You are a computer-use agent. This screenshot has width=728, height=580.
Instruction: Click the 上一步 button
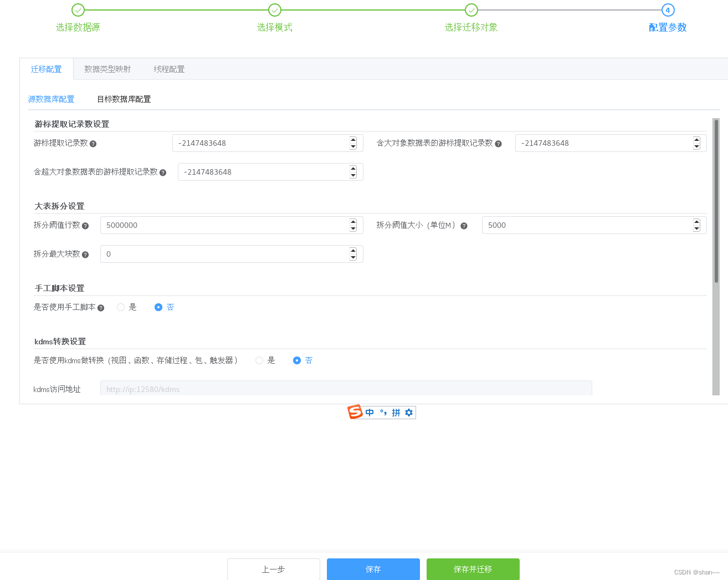(274, 569)
